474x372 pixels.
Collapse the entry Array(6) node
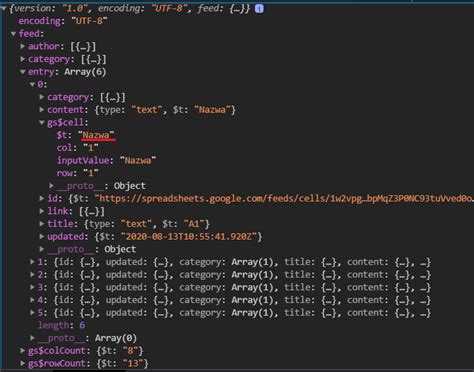[23, 72]
